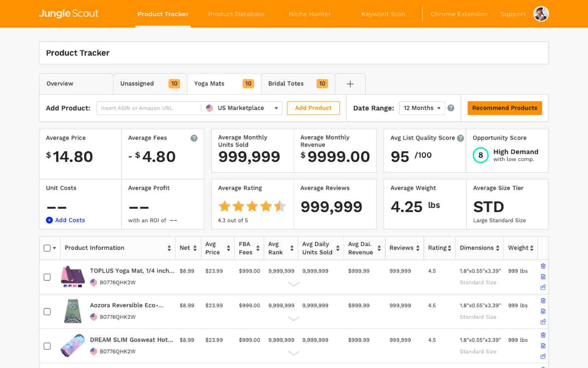This screenshot has height=368, width=588.
Task: Open Keyword Scan in top navigation
Action: pyautogui.click(x=383, y=14)
